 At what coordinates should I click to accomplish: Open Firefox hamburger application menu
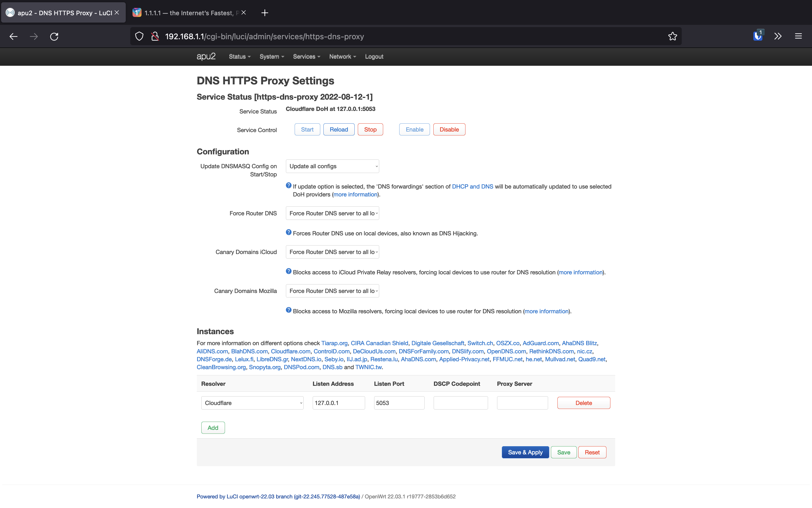click(x=798, y=36)
